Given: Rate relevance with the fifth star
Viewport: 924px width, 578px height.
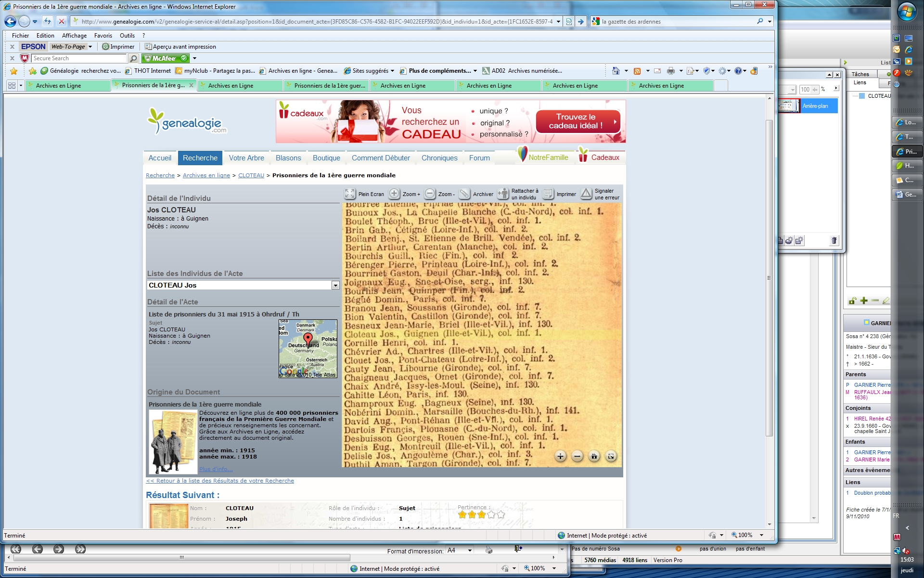Looking at the screenshot, I should coord(500,514).
